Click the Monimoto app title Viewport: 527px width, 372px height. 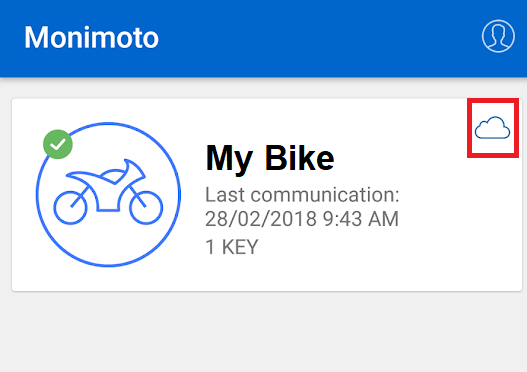tap(91, 37)
